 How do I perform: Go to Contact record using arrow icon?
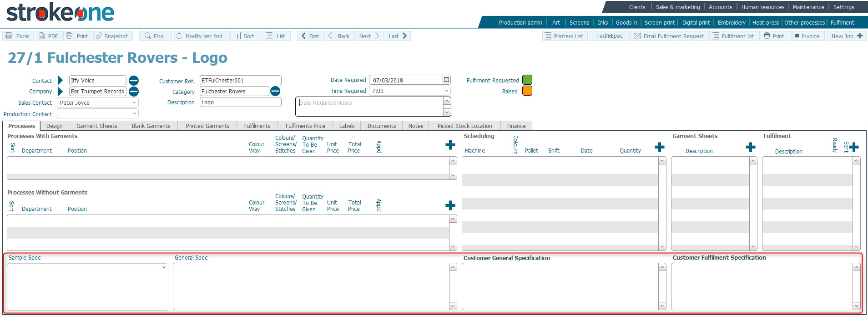coord(60,81)
